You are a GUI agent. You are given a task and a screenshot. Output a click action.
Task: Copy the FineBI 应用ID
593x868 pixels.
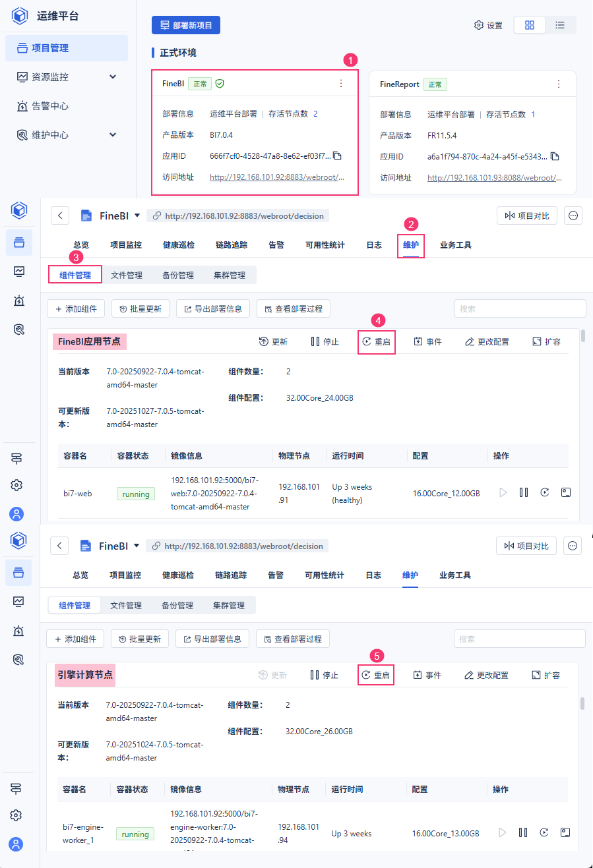(337, 156)
